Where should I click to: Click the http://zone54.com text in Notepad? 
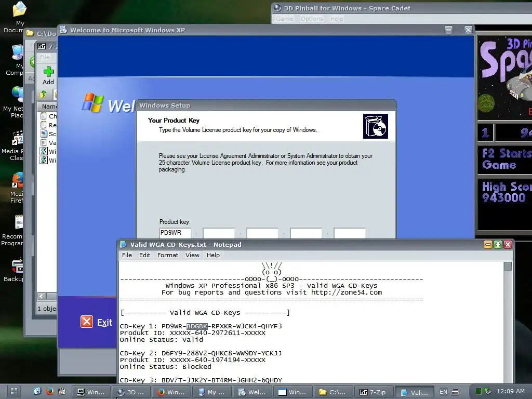(x=346, y=292)
